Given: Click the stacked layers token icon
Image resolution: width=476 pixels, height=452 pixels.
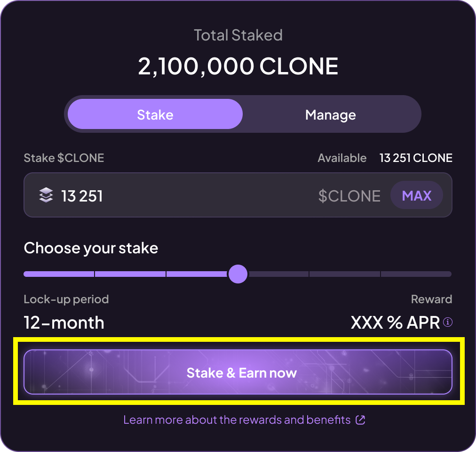Looking at the screenshot, I should click(46, 195).
